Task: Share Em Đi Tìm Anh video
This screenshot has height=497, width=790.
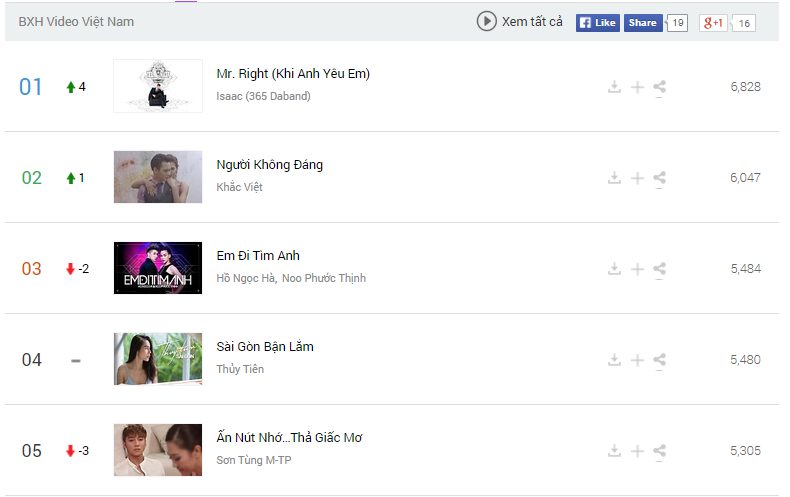Action: [660, 269]
